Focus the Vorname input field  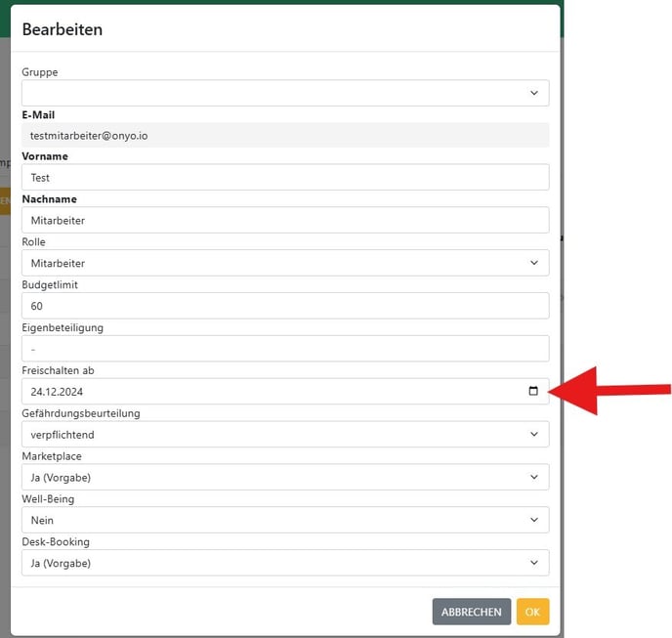[x=285, y=177]
